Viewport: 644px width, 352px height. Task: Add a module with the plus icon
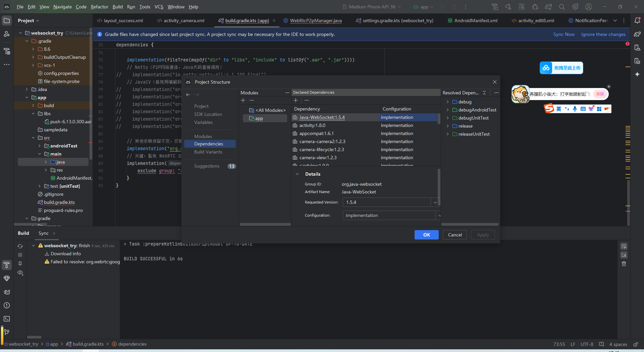[x=243, y=100]
